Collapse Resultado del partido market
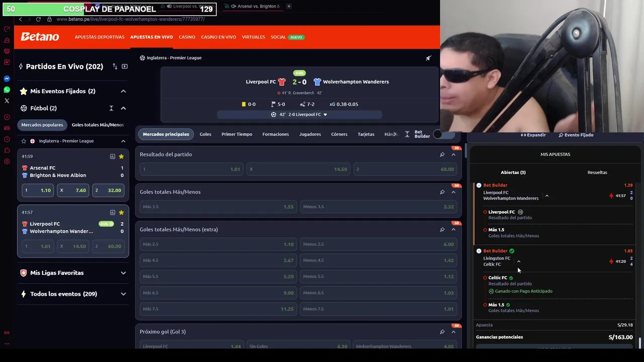This screenshot has width=644, height=362. tap(453, 154)
